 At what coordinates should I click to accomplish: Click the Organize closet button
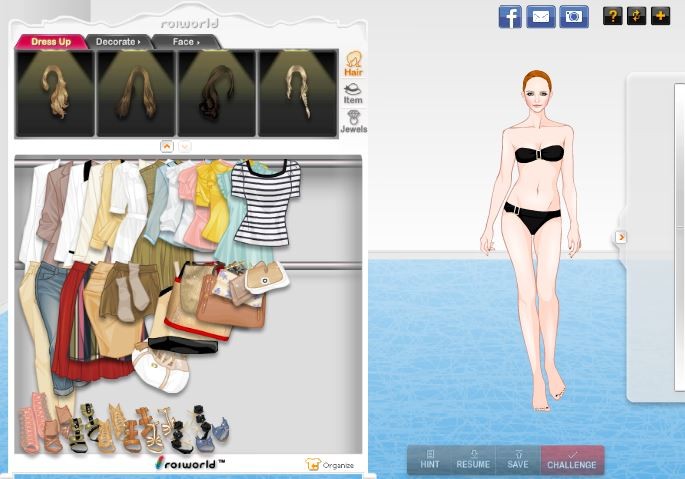pos(330,465)
